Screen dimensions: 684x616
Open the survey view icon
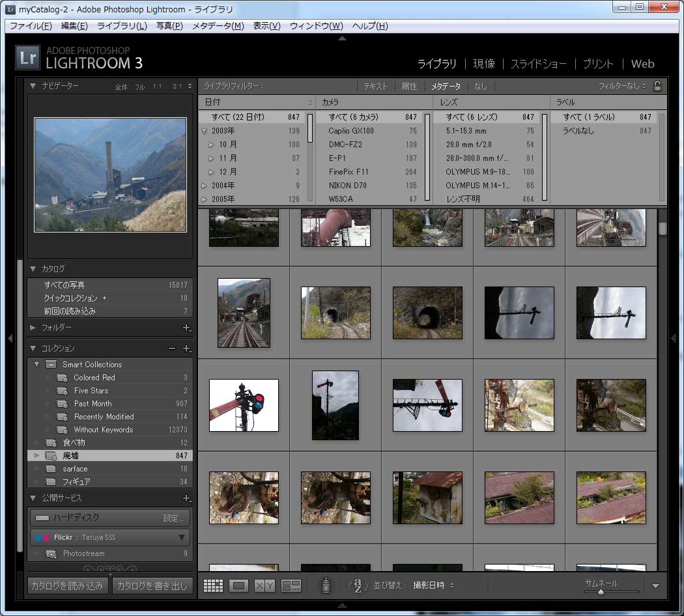(x=291, y=586)
